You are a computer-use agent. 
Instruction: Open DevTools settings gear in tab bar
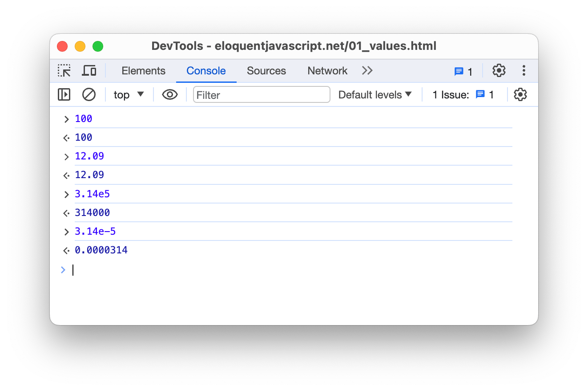pos(499,70)
